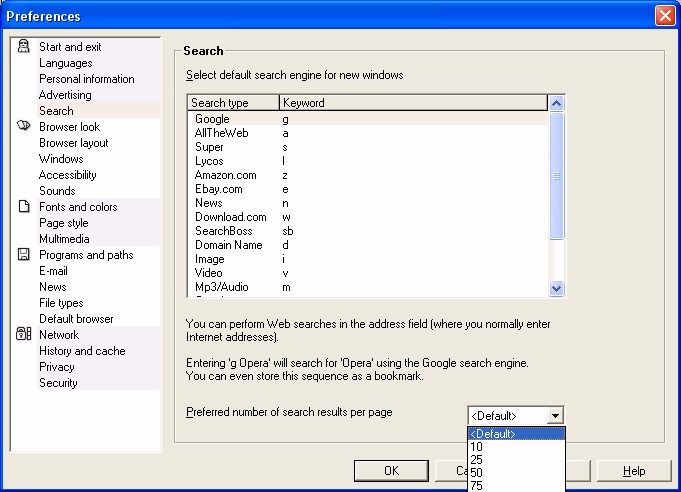Click the Browser look eye icon
This screenshot has width=681, height=492.
(x=24, y=127)
